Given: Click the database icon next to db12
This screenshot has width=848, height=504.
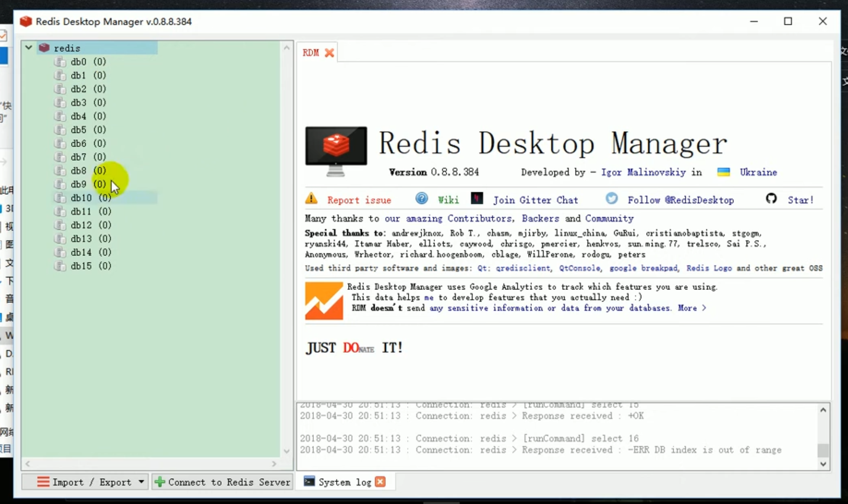Looking at the screenshot, I should (x=60, y=225).
